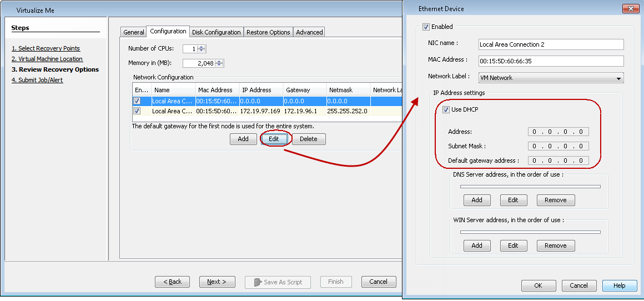The height and width of the screenshot is (301, 644).
Task: Delete the selected network adapter
Action: tap(309, 139)
